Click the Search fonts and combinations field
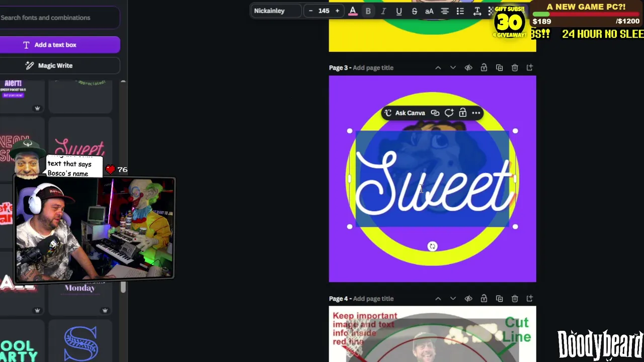644x362 pixels. tap(59, 18)
